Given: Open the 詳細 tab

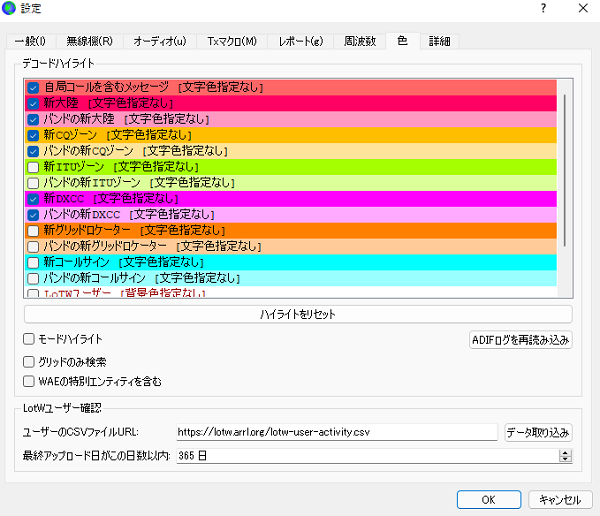Looking at the screenshot, I should click(440, 41).
